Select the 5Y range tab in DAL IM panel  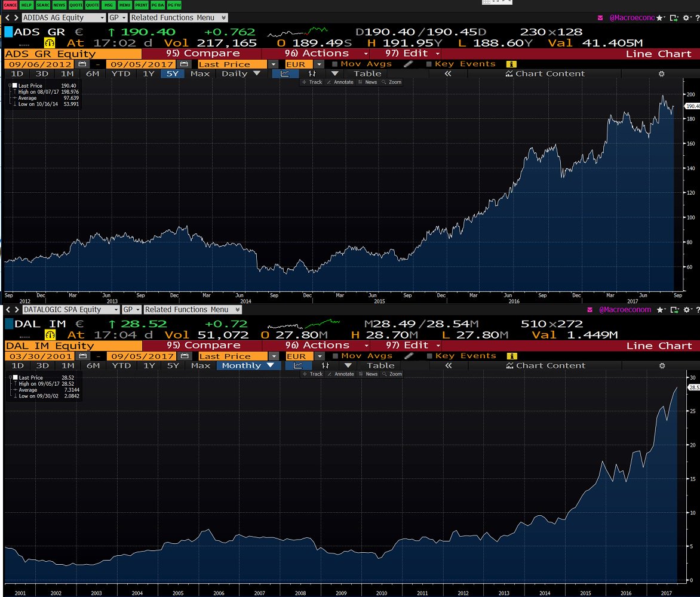(x=173, y=365)
